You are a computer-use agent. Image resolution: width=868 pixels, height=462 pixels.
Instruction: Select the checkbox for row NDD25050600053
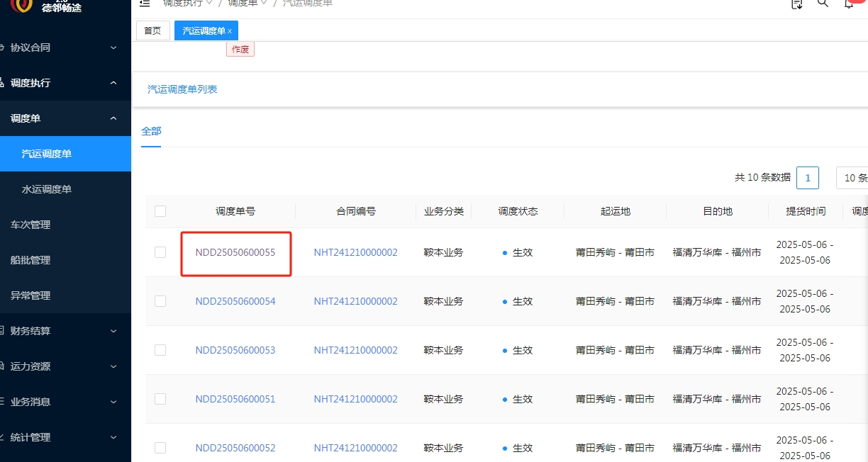pyautogui.click(x=160, y=350)
